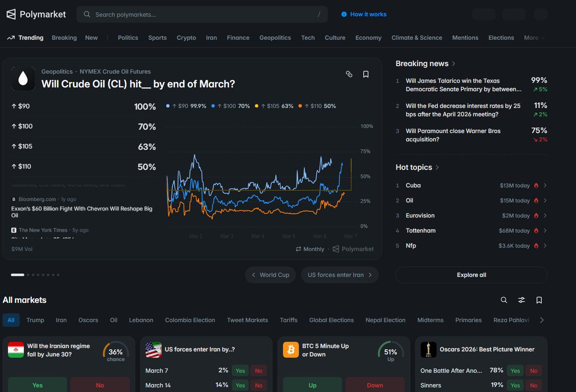Click the Polymarket watermark logo under chart

(353, 249)
